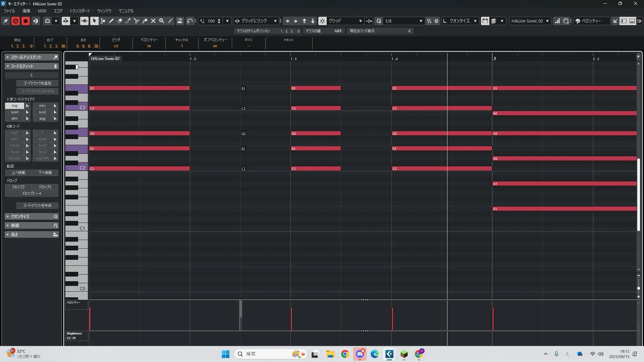Select the Glue tool
Viewport: 644px width, 362px height.
[145, 21]
